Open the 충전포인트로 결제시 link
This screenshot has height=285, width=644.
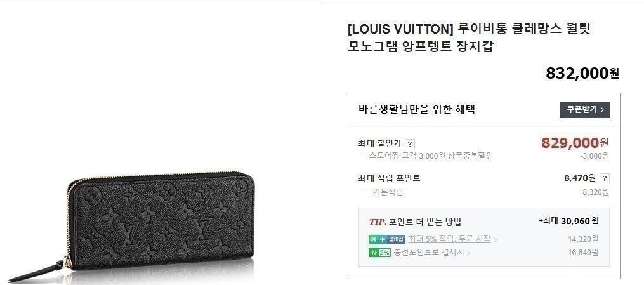[429, 253]
